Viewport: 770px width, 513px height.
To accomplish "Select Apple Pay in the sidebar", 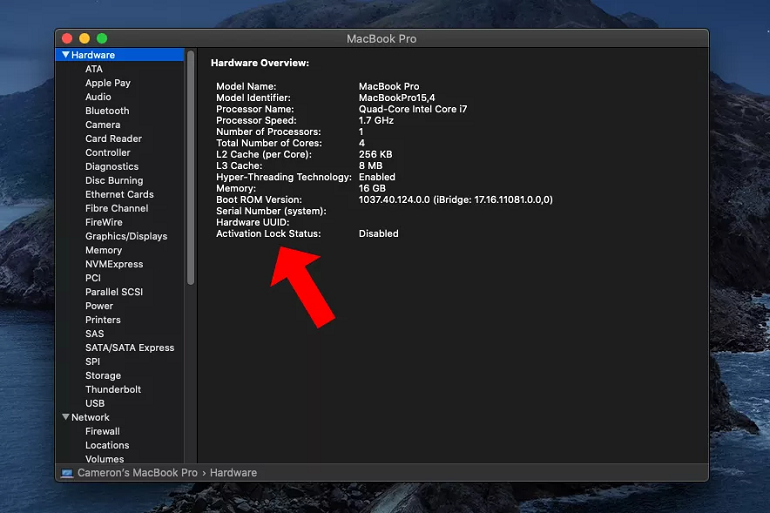I will point(108,82).
